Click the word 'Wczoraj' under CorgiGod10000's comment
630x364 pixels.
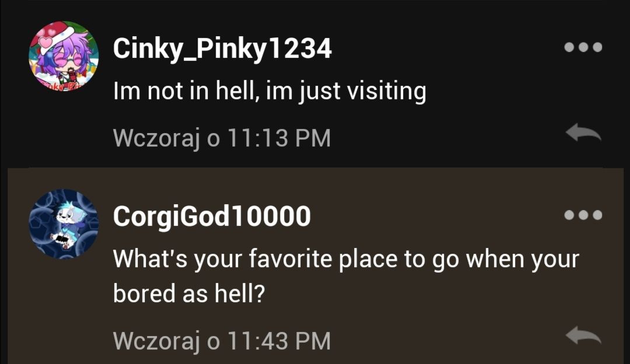coord(156,341)
